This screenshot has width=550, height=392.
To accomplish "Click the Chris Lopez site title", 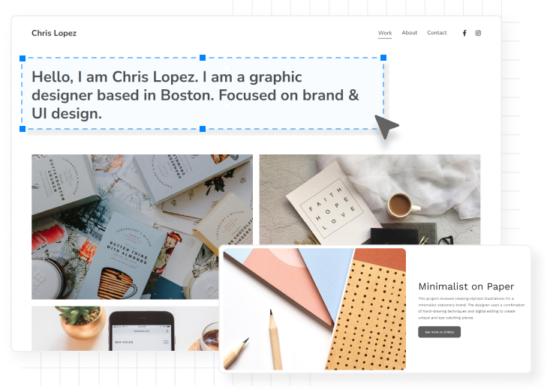I will tap(54, 33).
